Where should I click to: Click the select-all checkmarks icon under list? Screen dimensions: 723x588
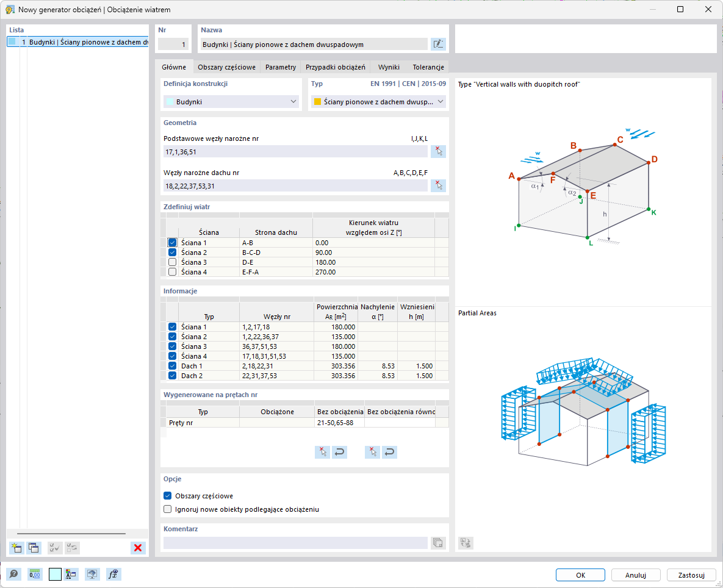pos(55,548)
